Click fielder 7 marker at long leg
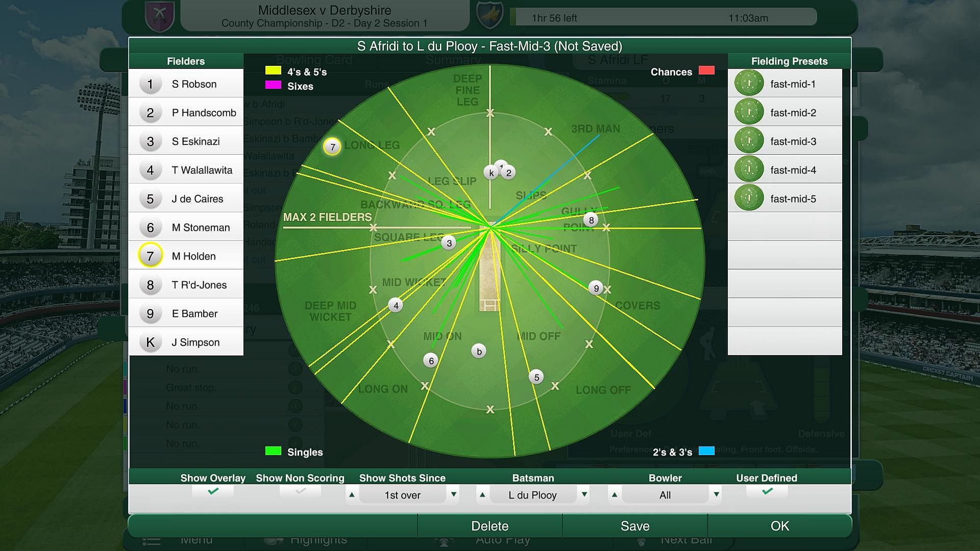This screenshot has width=980, height=551. point(332,147)
